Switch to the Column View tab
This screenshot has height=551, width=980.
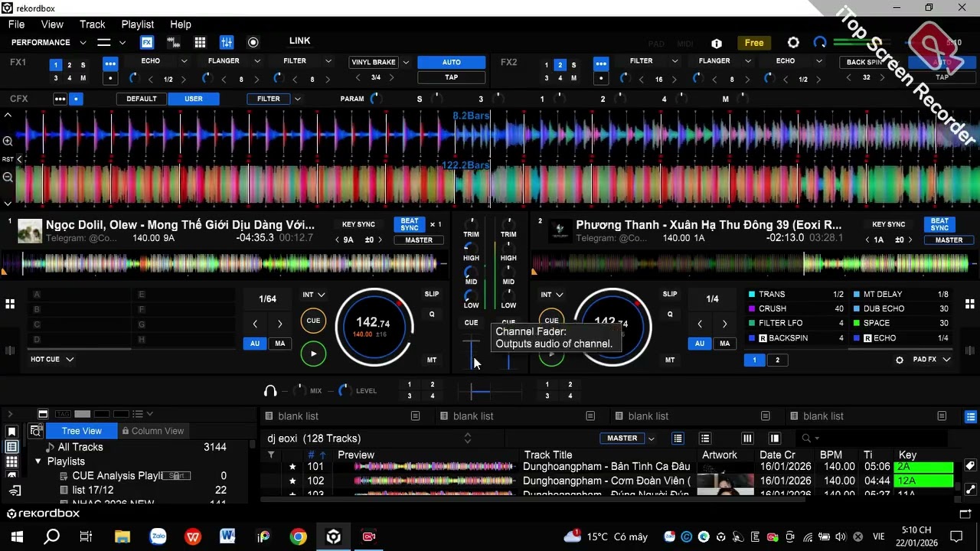point(152,431)
